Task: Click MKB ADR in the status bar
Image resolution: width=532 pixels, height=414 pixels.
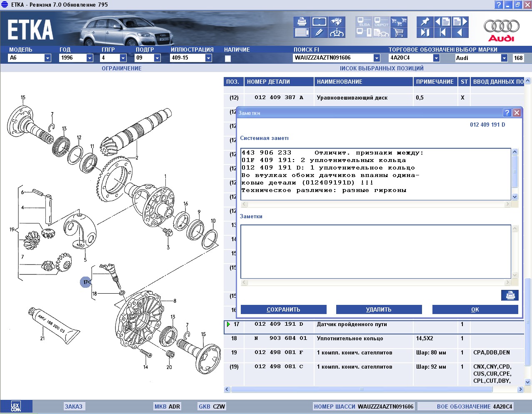Action: point(167,407)
